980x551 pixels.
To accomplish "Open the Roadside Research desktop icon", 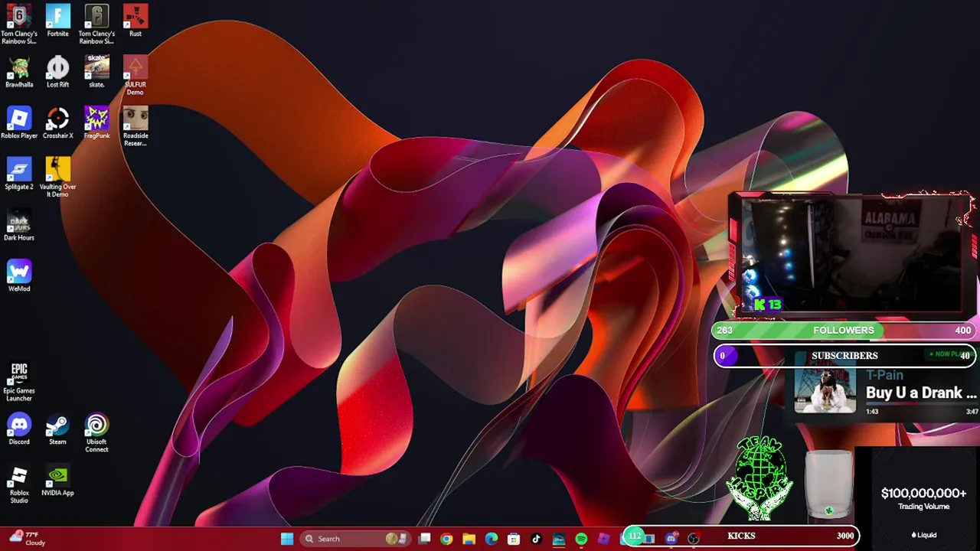I will [x=136, y=126].
